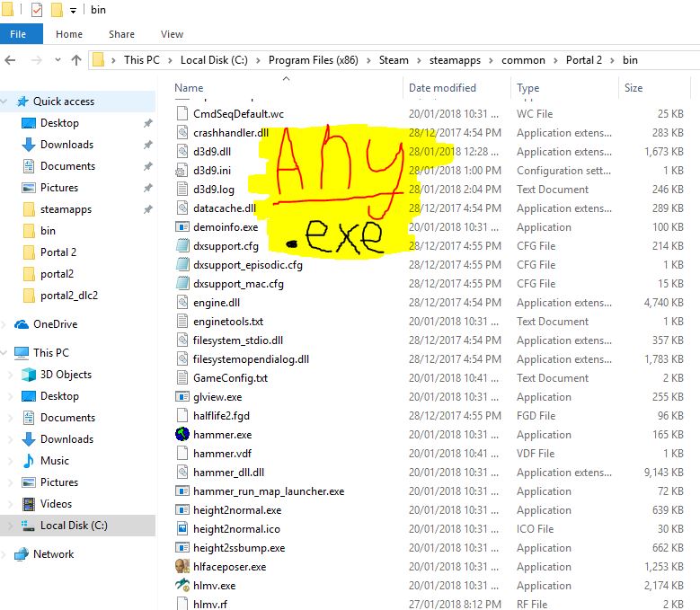Click the demoinfo.exe application icon

click(x=182, y=227)
